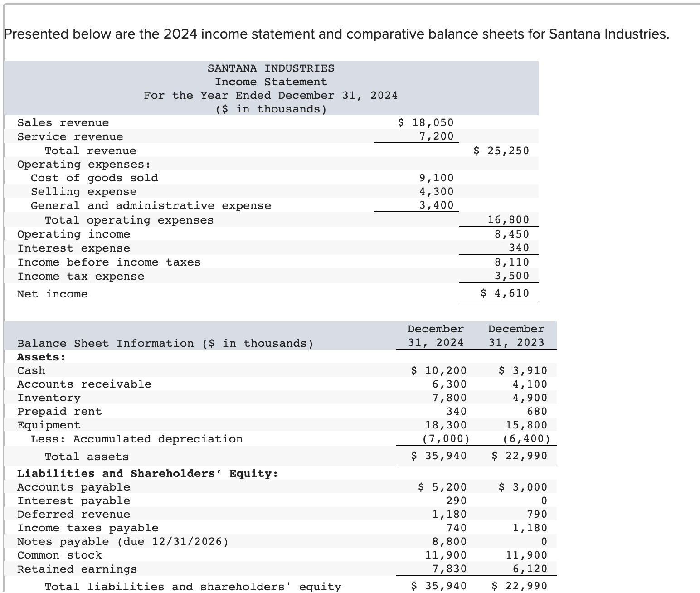This screenshot has width=700, height=593.
Task: Click 'Liabilities and Shareholders' Equity:' heading
Action: 147,474
